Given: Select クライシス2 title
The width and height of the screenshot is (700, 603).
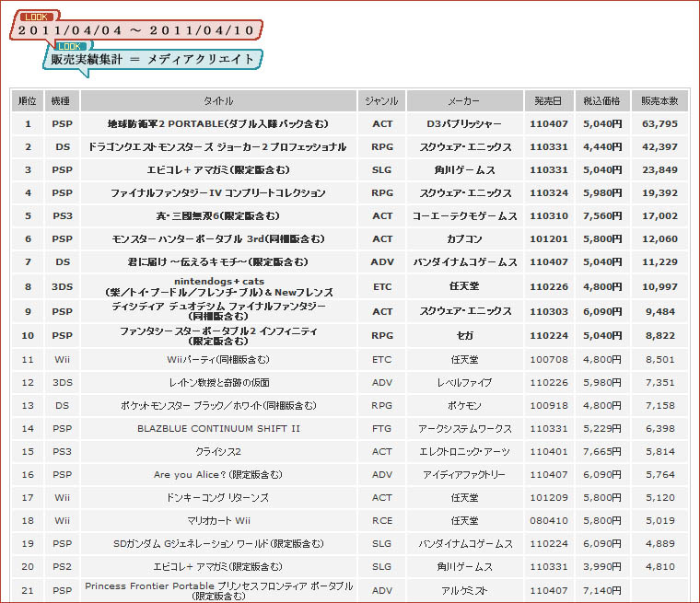Looking at the screenshot, I should (218, 452).
